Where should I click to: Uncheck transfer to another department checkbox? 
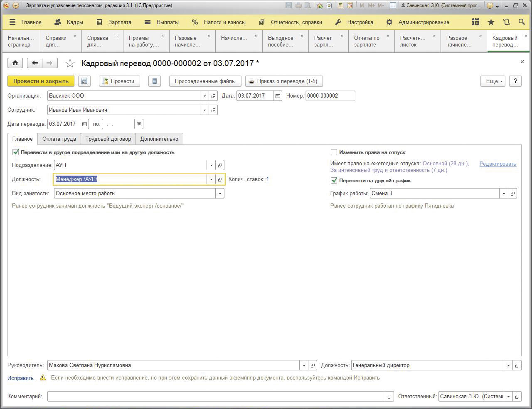click(16, 152)
